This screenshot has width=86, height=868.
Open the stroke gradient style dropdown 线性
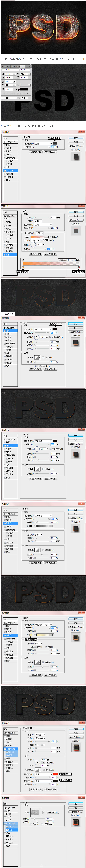[35, 241]
